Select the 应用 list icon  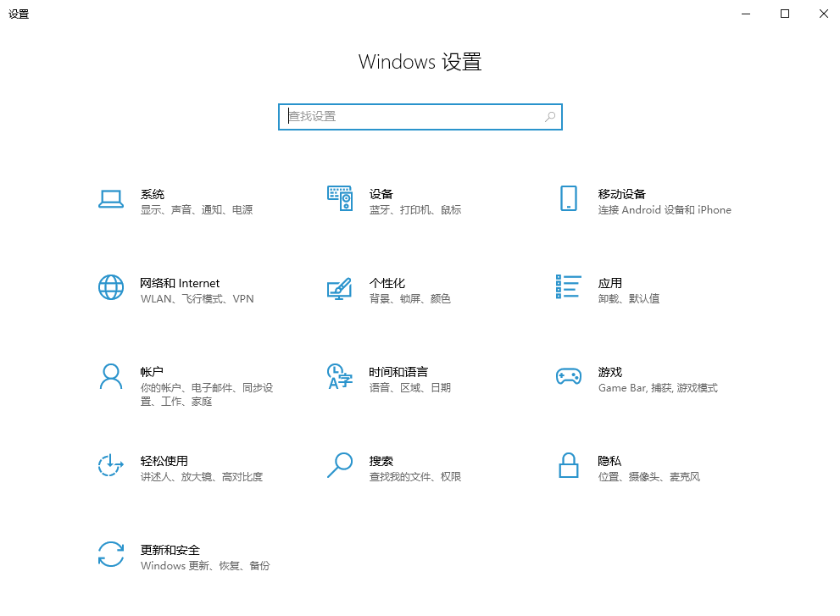point(568,287)
